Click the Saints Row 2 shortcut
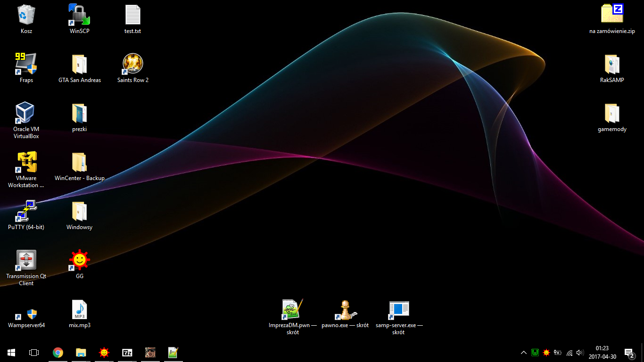The height and width of the screenshot is (362, 644). tap(132, 64)
